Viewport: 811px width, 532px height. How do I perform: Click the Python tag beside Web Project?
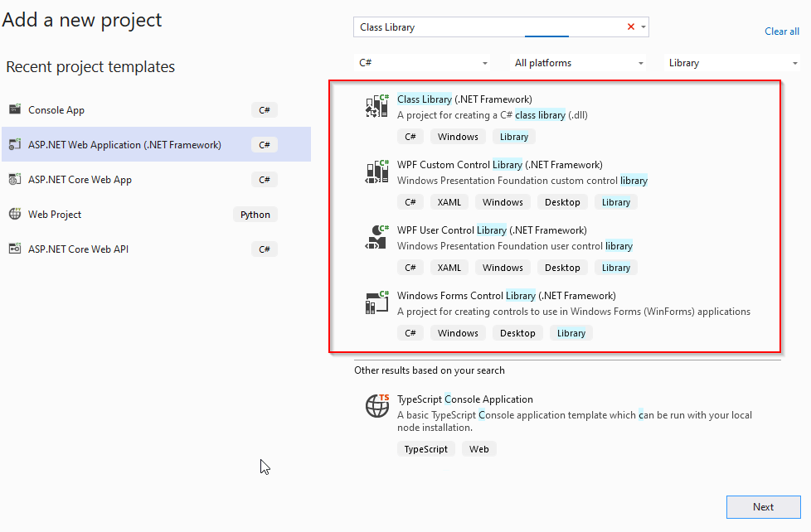tap(255, 215)
